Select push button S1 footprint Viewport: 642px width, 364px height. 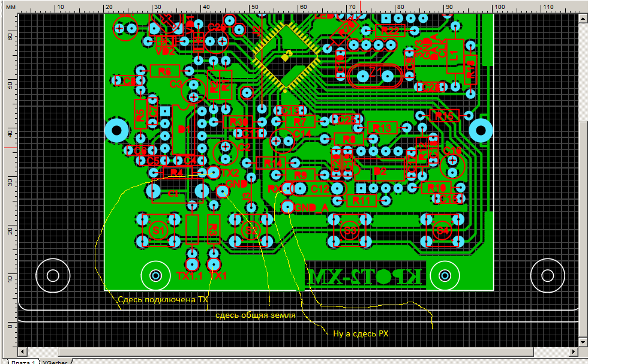[158, 231]
